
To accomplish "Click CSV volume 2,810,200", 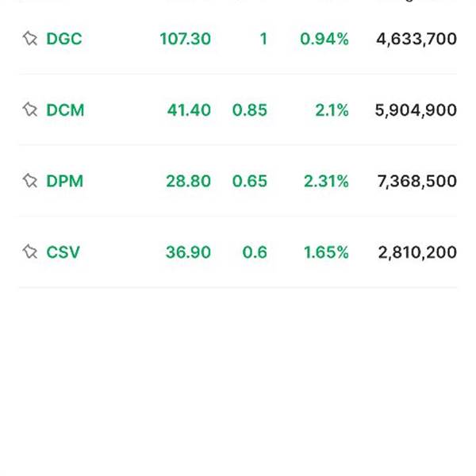I will [x=417, y=252].
